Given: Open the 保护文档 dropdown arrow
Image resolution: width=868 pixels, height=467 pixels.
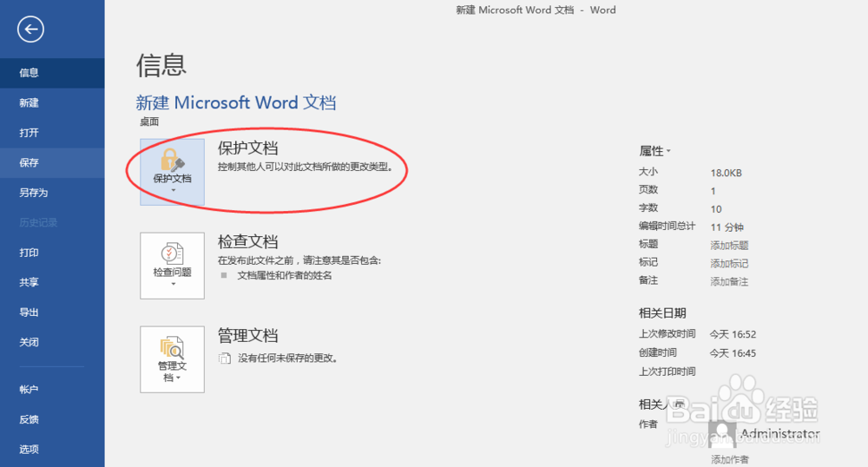Looking at the screenshot, I should 174,190.
